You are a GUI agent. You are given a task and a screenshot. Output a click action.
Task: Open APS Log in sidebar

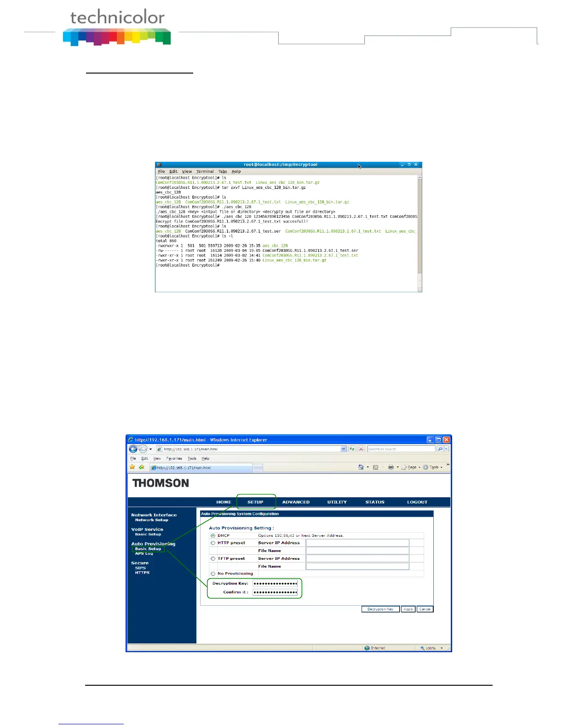[x=144, y=554]
